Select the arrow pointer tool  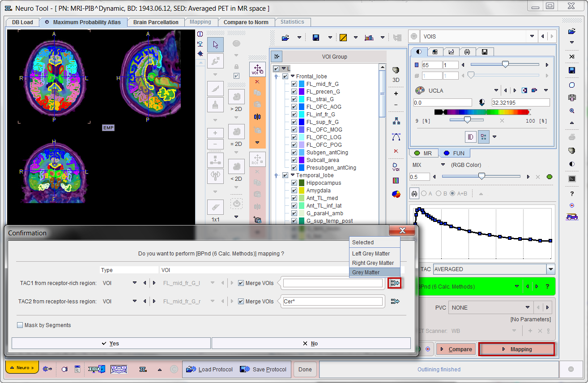tap(215, 45)
